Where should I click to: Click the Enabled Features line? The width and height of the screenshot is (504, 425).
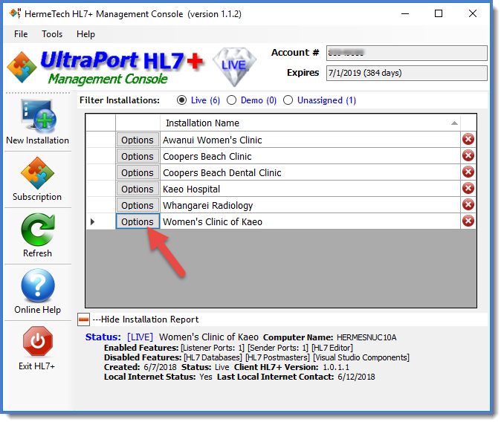228,348
